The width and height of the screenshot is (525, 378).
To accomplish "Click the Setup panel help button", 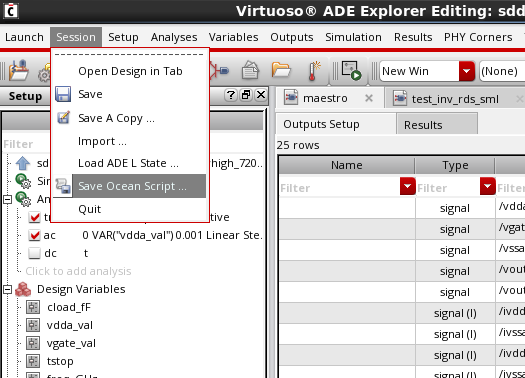I will [x=231, y=95].
